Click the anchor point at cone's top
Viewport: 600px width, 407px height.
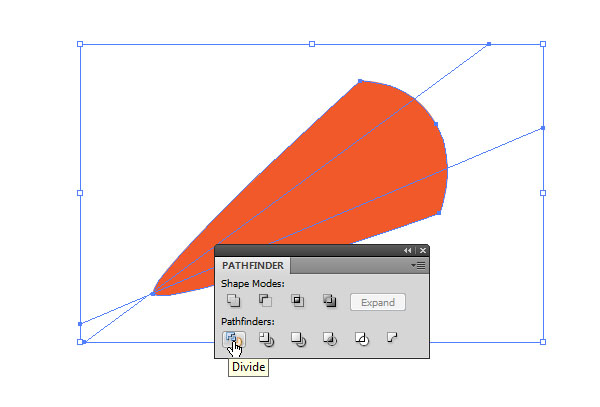tap(360, 81)
